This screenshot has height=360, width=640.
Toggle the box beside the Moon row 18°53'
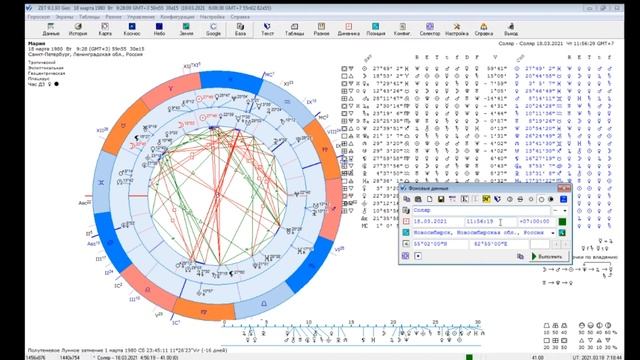point(344,76)
